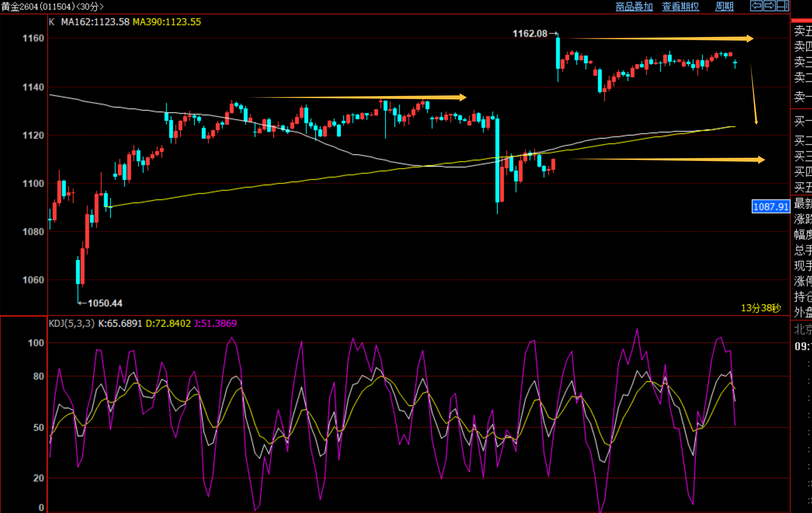The width and height of the screenshot is (812, 513).
Task: Open the 商品叠加 overlay link
Action: coord(634,7)
